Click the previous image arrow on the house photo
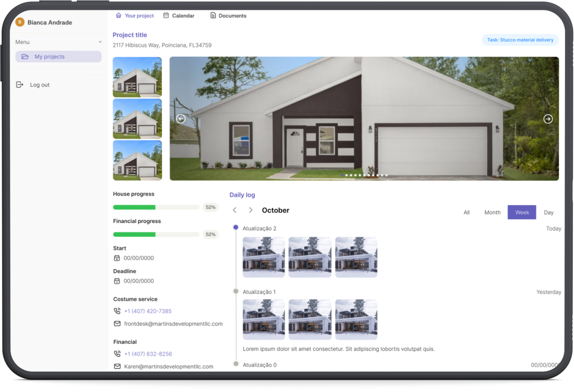Screen dimensions: 574x392 pos(181,119)
